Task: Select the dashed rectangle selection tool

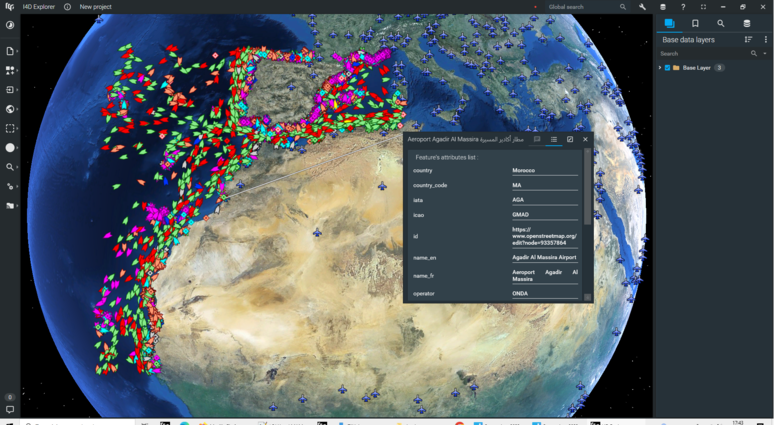Action: click(x=9, y=128)
